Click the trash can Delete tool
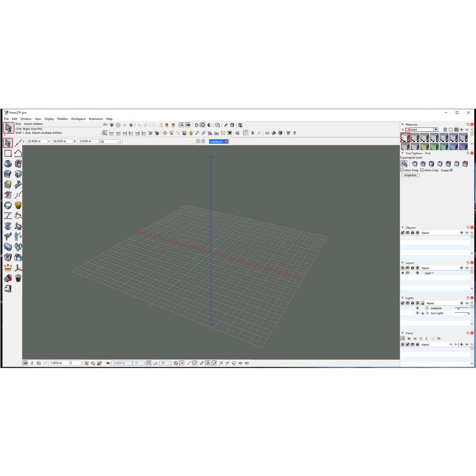 click(18, 278)
